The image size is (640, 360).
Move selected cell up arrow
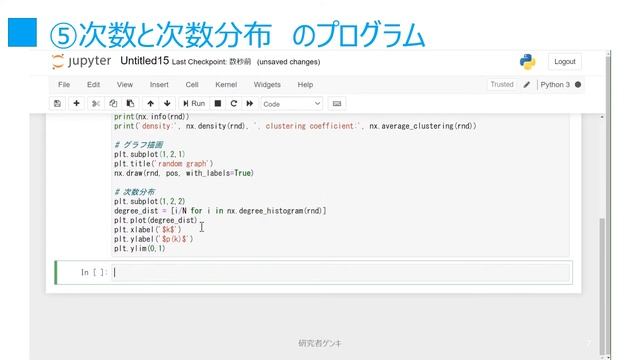[x=151, y=104]
